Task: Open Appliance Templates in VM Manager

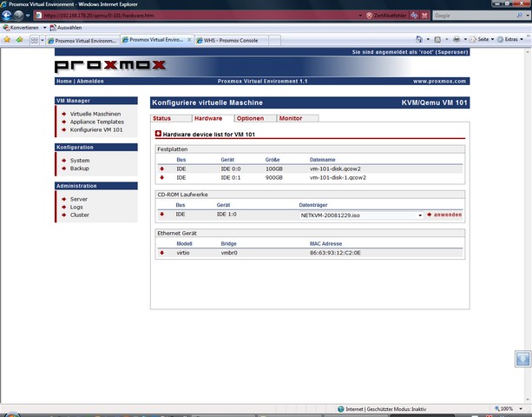Action: coord(97,122)
